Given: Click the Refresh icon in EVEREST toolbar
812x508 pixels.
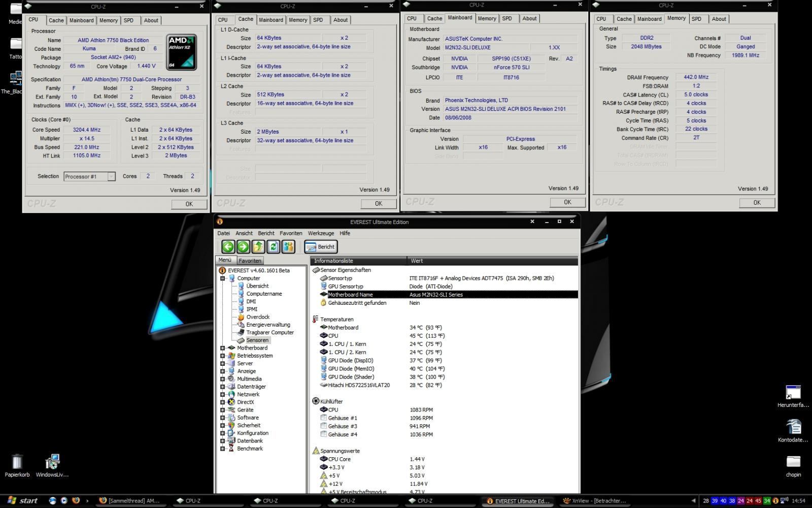Looking at the screenshot, I should (x=274, y=247).
